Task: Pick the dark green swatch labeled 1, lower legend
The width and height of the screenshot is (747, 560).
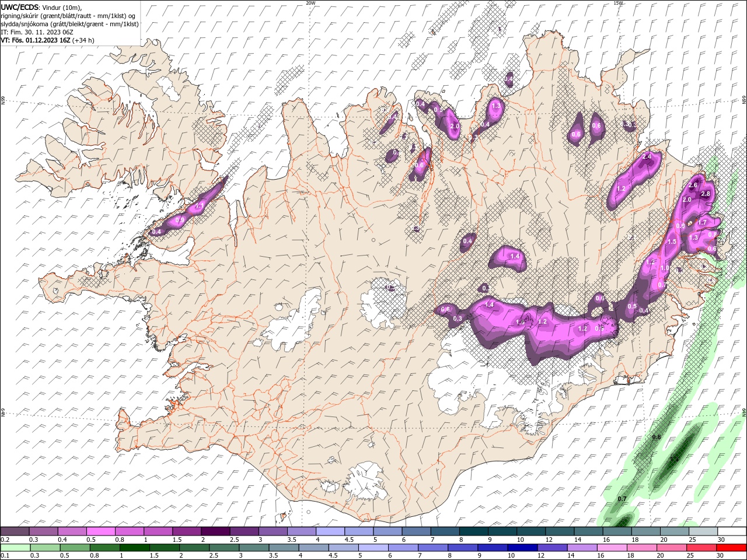Action: click(x=134, y=548)
